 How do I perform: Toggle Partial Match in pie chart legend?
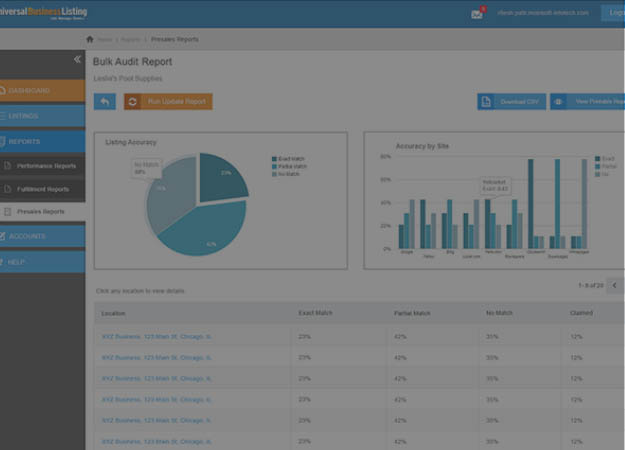click(x=289, y=166)
